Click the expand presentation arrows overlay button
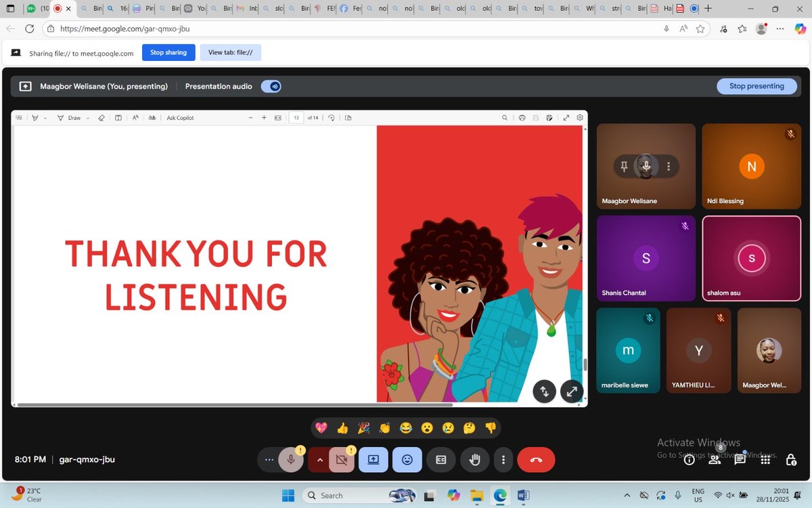 [572, 391]
